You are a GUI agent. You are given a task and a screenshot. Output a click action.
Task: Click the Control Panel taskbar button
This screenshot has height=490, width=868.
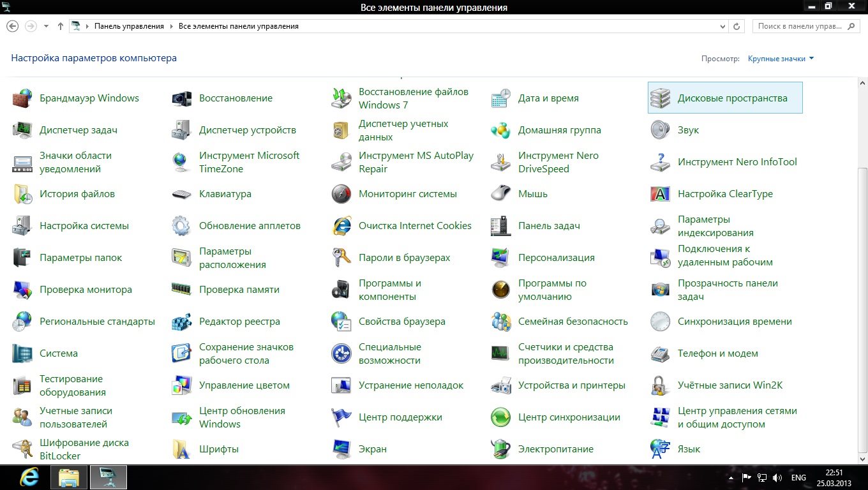108,477
